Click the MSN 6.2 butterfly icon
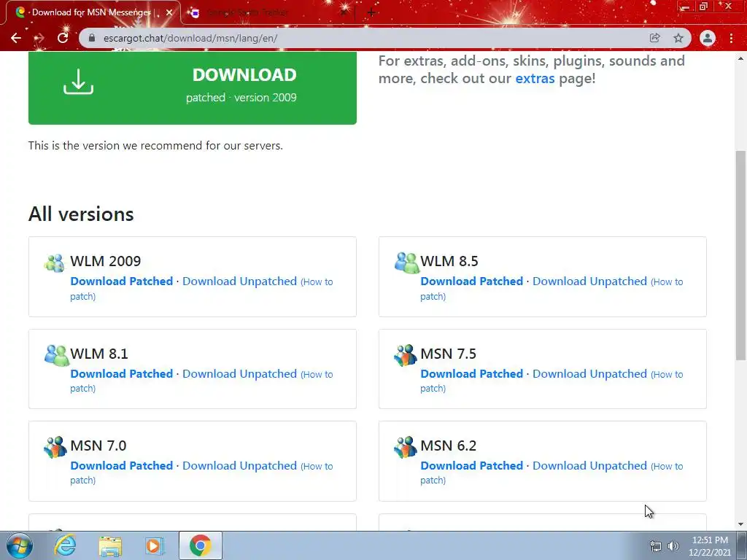This screenshot has height=560, width=747. 406,447
